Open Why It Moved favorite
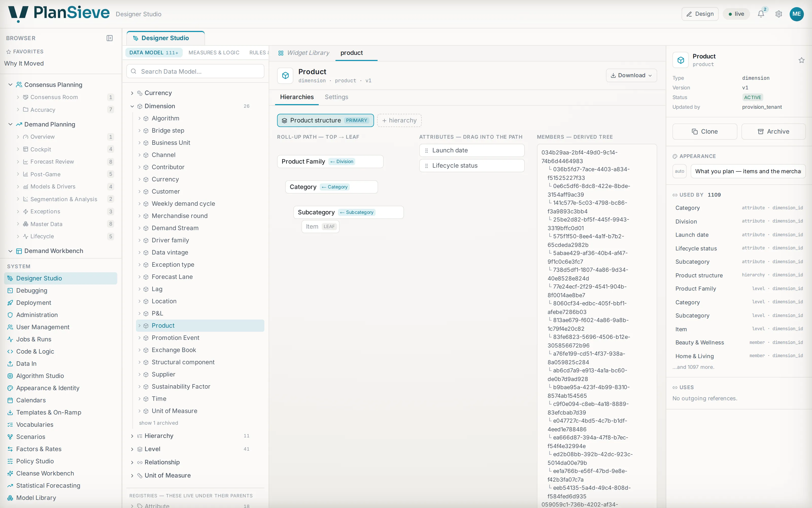The height and width of the screenshot is (508, 812). 24,63
